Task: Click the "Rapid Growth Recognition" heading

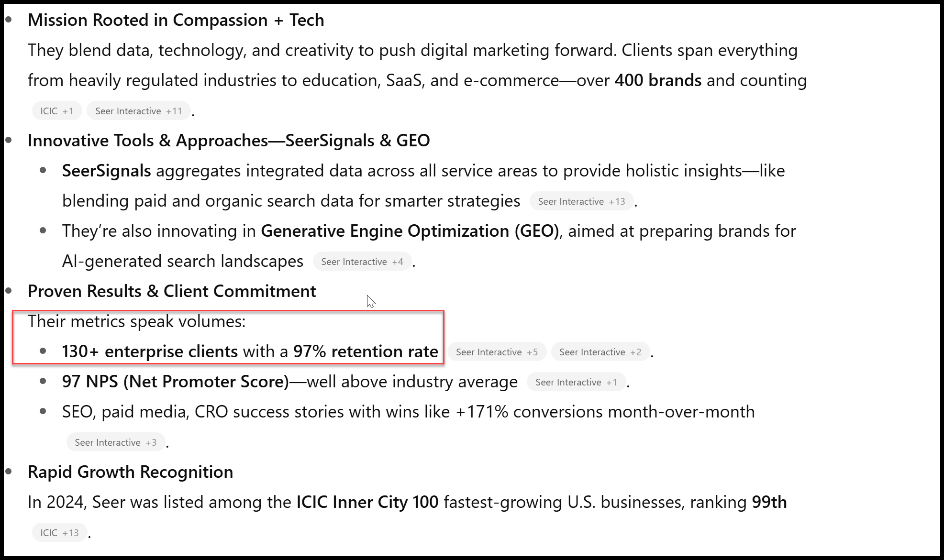Action: [x=130, y=472]
